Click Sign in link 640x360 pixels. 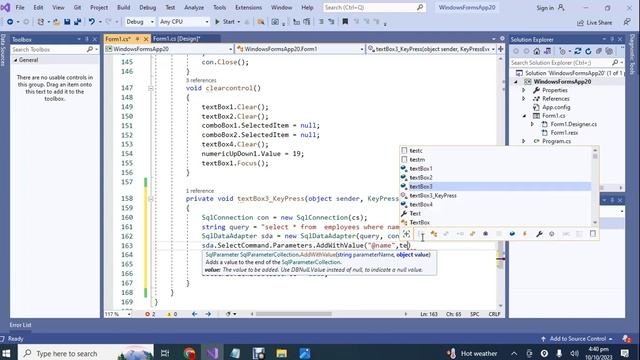[545, 8]
